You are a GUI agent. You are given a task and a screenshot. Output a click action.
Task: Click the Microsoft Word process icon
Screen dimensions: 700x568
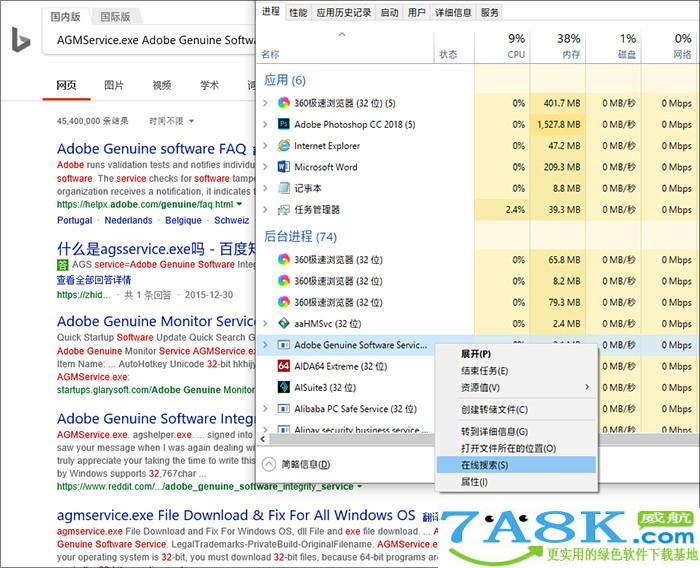pos(283,167)
